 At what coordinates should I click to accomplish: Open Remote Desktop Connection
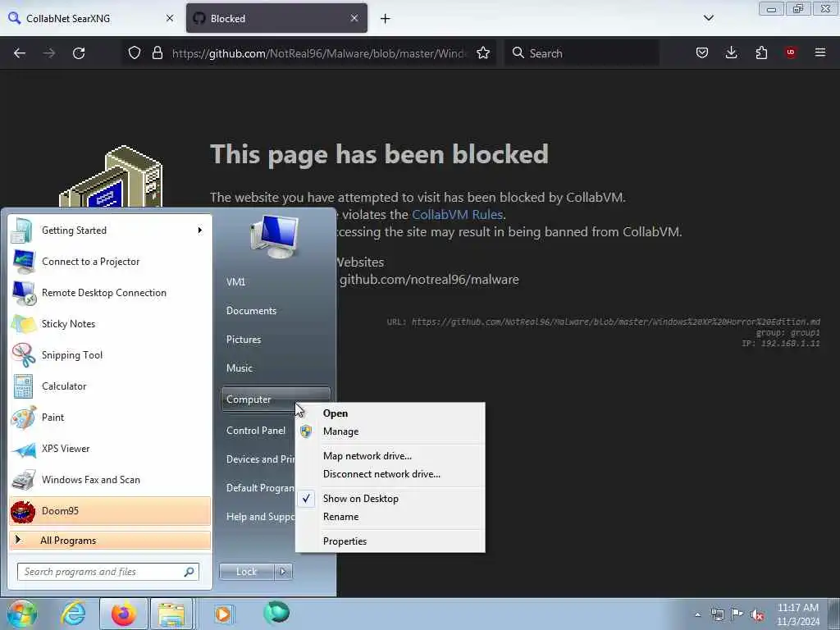(x=111, y=293)
